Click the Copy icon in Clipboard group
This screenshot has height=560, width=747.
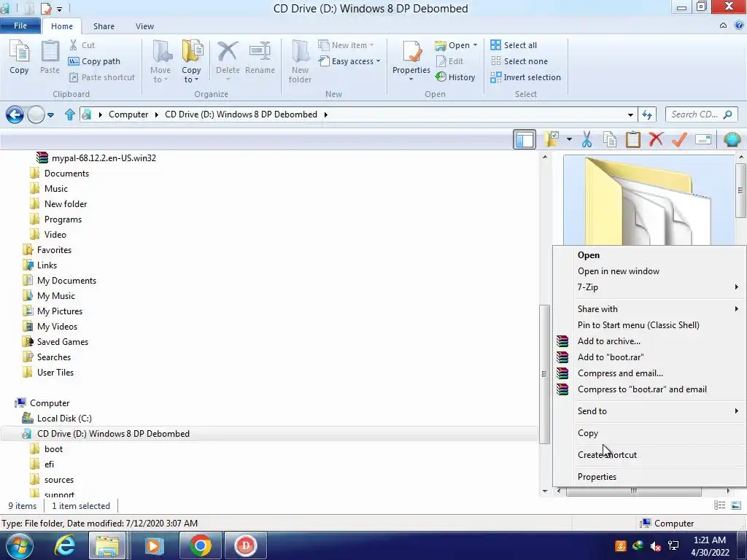19,57
